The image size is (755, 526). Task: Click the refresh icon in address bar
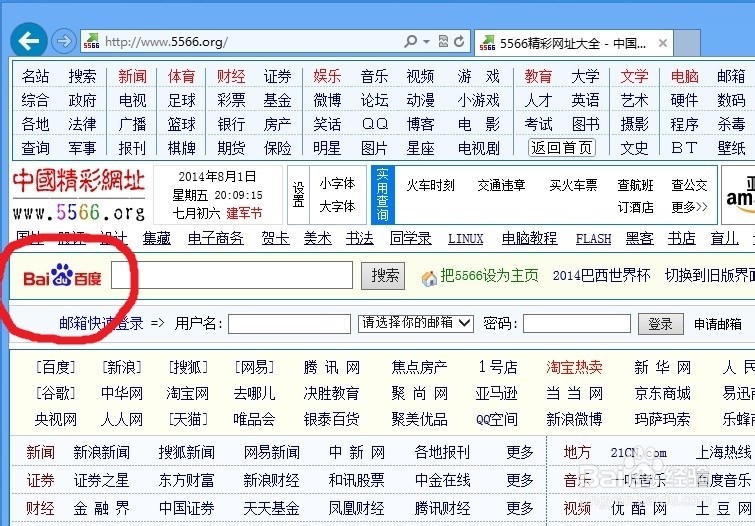point(459,41)
